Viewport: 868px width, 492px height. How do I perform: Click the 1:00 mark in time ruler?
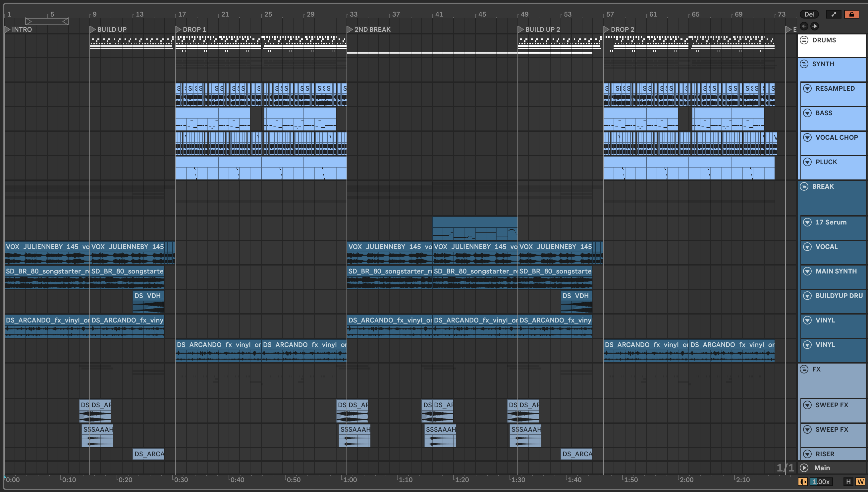[x=350, y=479]
